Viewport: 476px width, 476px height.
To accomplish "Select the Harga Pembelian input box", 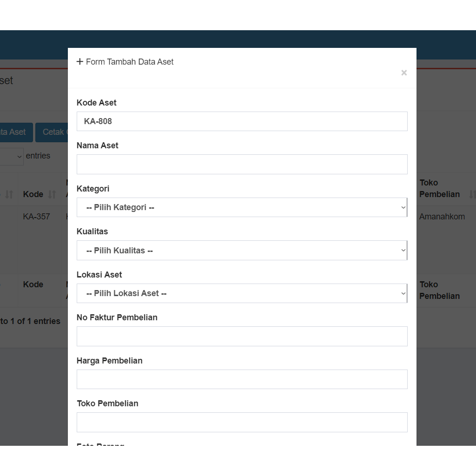I will click(x=242, y=379).
